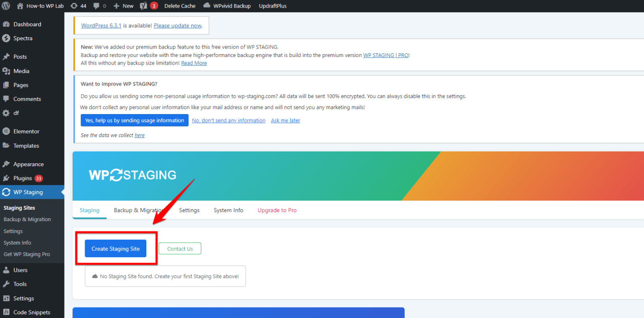644x318 pixels.
Task: Open the Please update now link
Action: (177, 25)
